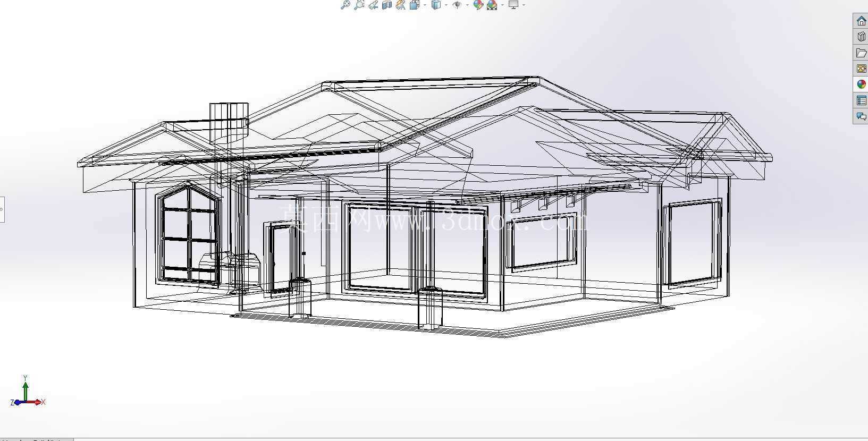Expand the Display Style dropdown arrow
Viewport: 868px width, 441px height.
click(x=446, y=5)
